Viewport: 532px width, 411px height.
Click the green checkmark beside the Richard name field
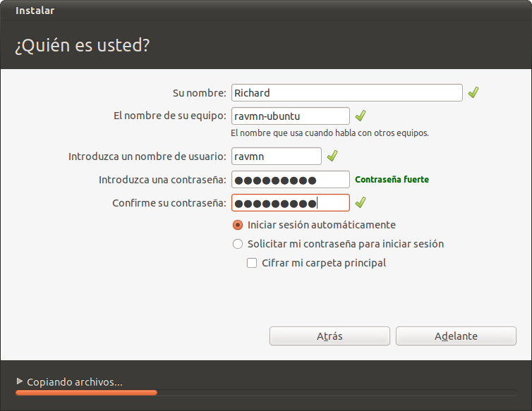[473, 92]
